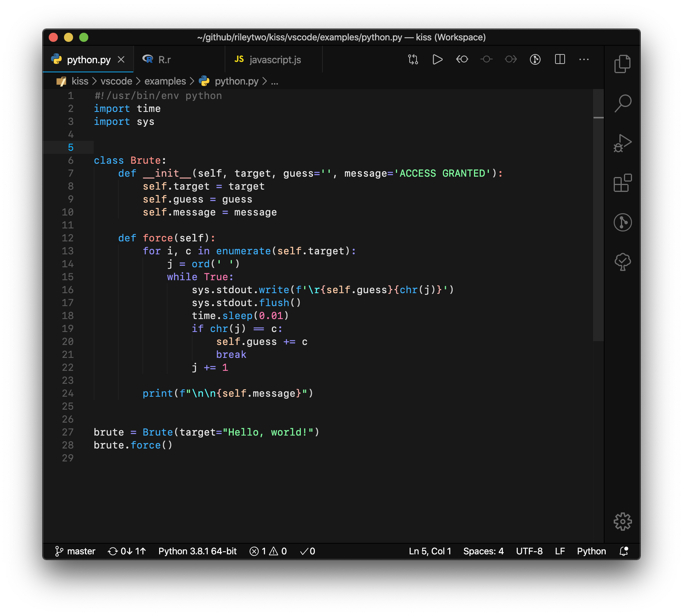Click the examples breadcrumb segment
Screen dimensions: 683x616
tap(165, 81)
